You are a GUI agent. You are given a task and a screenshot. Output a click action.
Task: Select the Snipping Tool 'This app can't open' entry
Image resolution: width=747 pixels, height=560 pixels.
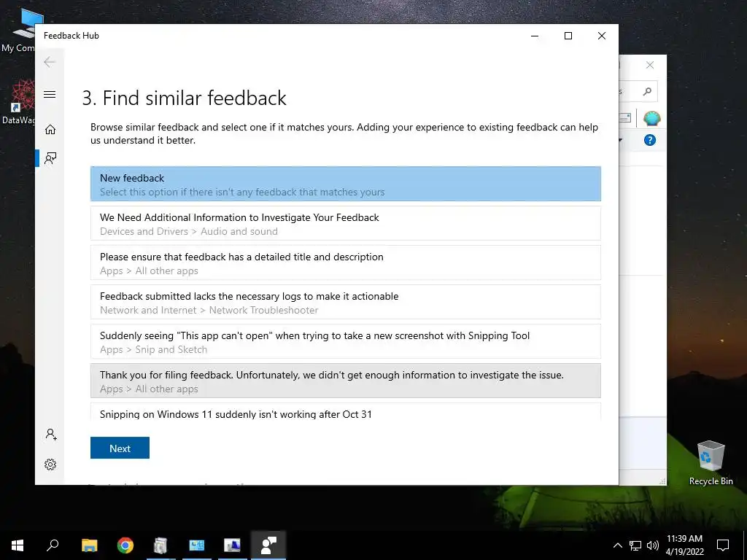(x=345, y=341)
